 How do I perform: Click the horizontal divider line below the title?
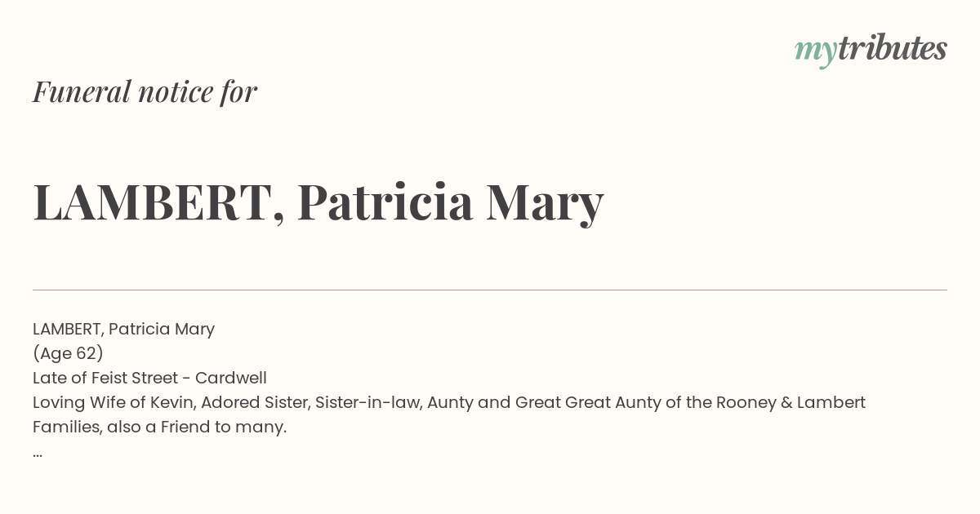[x=490, y=290]
